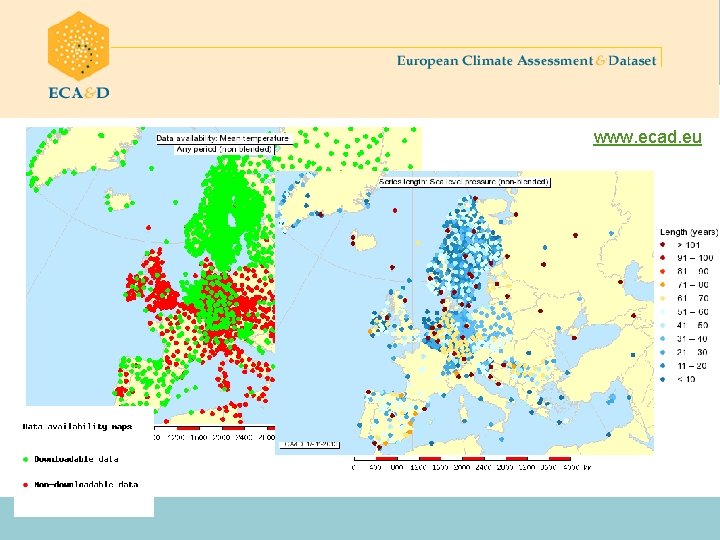Click the 'Series length: Sea level pressure' map title
This screenshot has height=540, width=720.
point(464,182)
